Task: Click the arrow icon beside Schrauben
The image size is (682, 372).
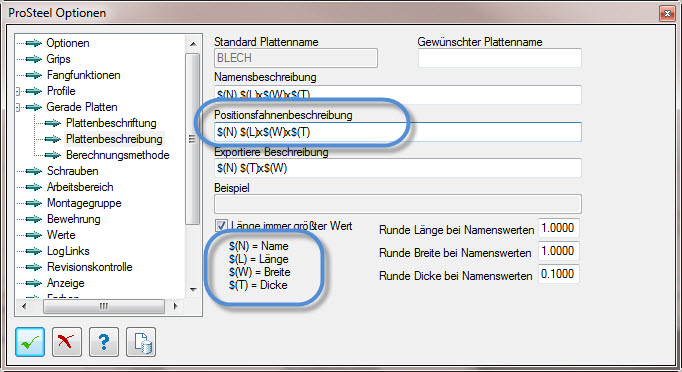Action: pos(33,171)
